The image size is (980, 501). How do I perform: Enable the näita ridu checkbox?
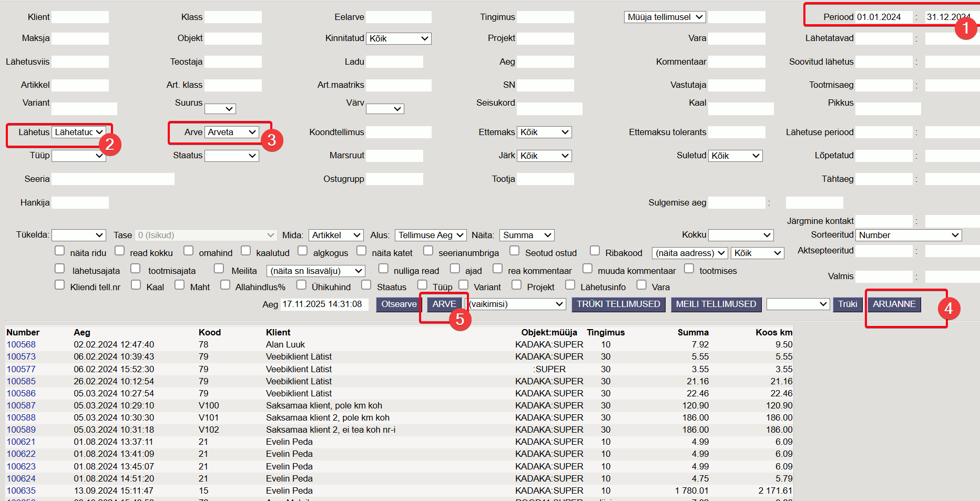60,251
